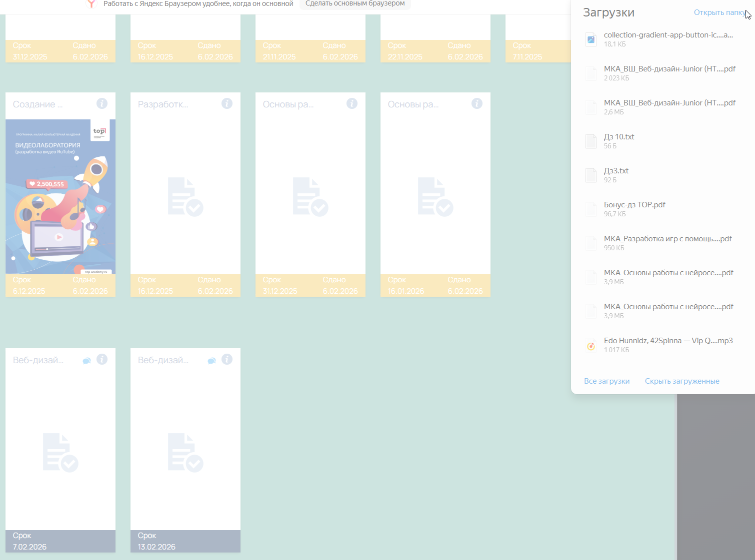Image resolution: width=755 pixels, height=560 pixels.
Task: Click the Разработк... card title
Action: click(x=163, y=104)
